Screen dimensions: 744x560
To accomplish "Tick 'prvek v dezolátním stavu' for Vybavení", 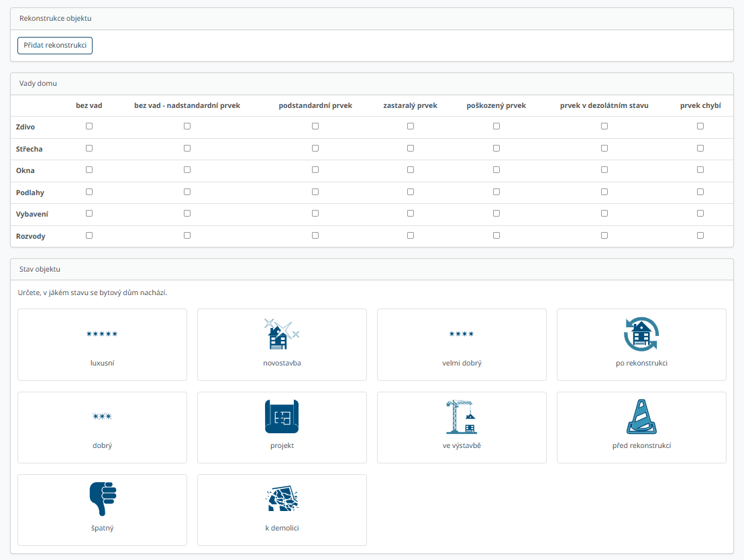I will pos(604,213).
